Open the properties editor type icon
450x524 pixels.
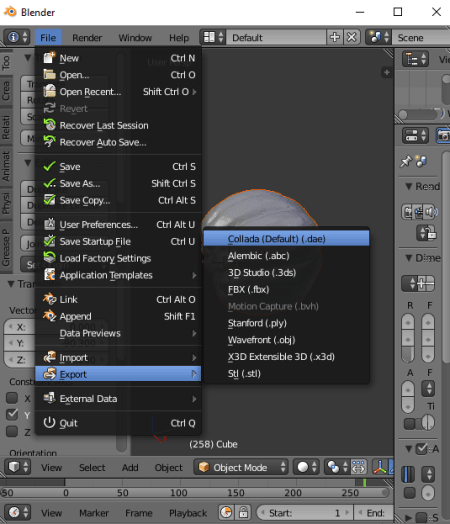(415, 135)
